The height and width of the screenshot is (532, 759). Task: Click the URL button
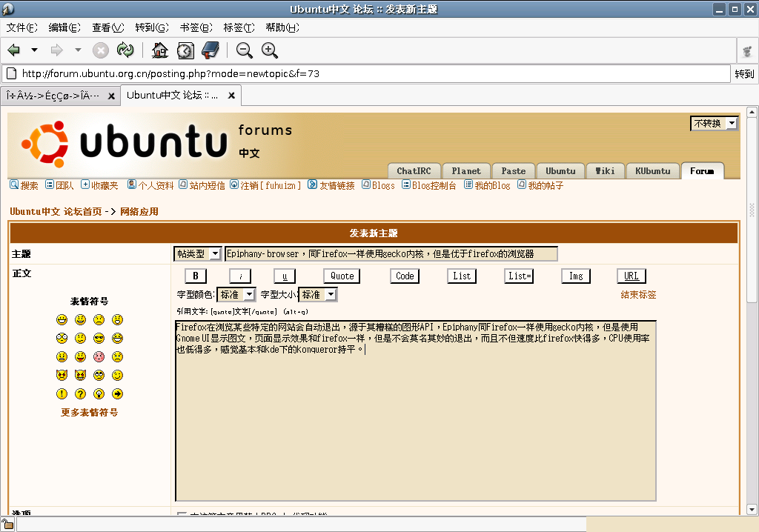[632, 276]
